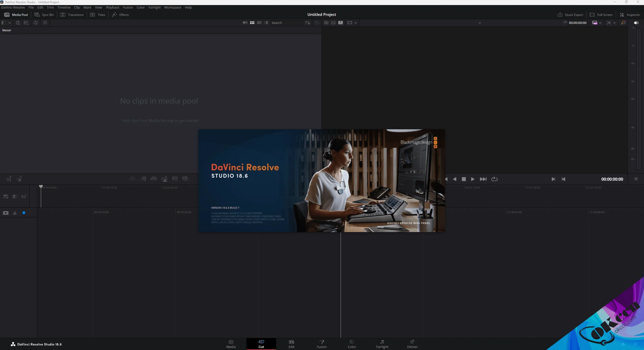
Task: Open the File menu
Action: tap(31, 7)
